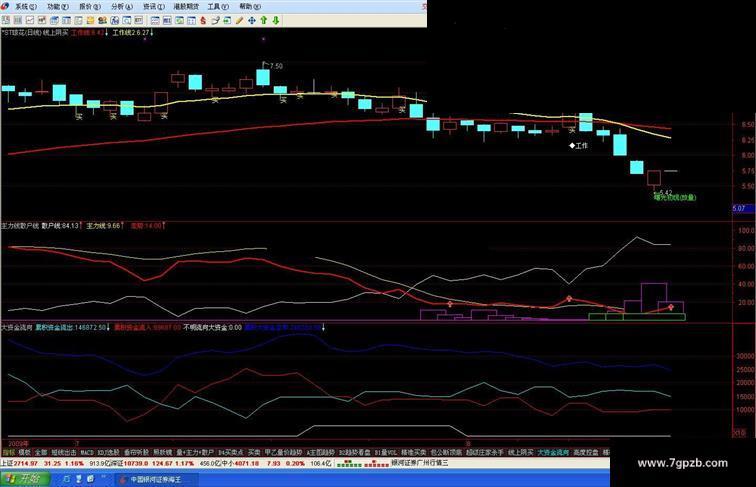Click the line chart toolbar icon
This screenshot has height=487, width=756.
[30, 20]
